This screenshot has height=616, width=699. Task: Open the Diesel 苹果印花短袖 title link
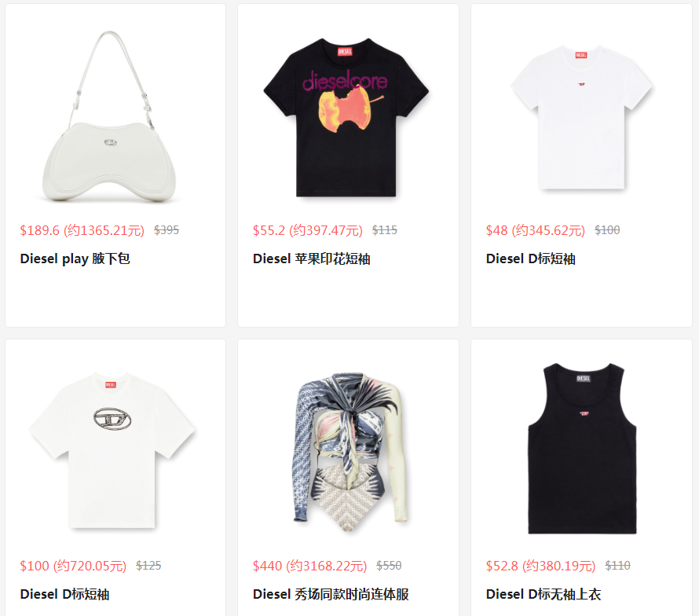tap(312, 258)
